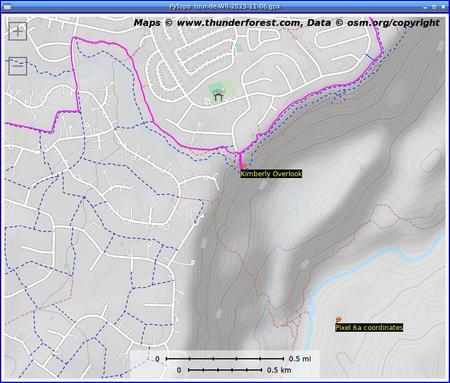
Task: Click the picnic shelter icon in the park
Action: tap(218, 97)
